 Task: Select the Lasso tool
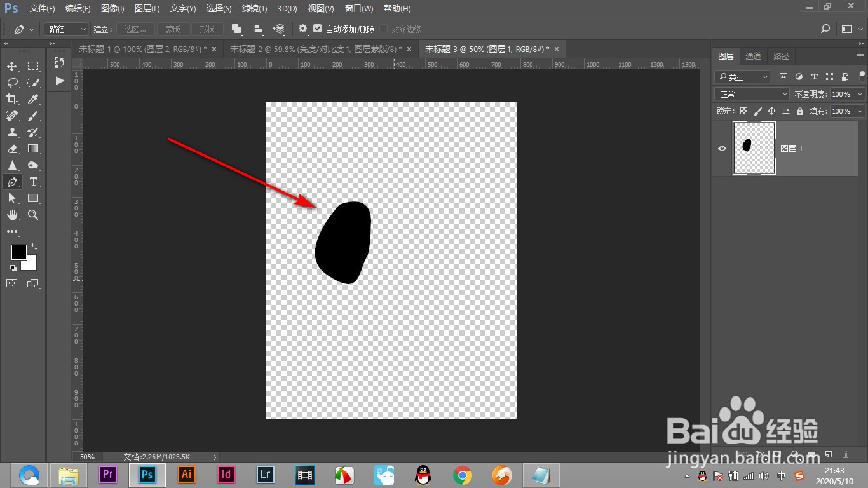11,83
